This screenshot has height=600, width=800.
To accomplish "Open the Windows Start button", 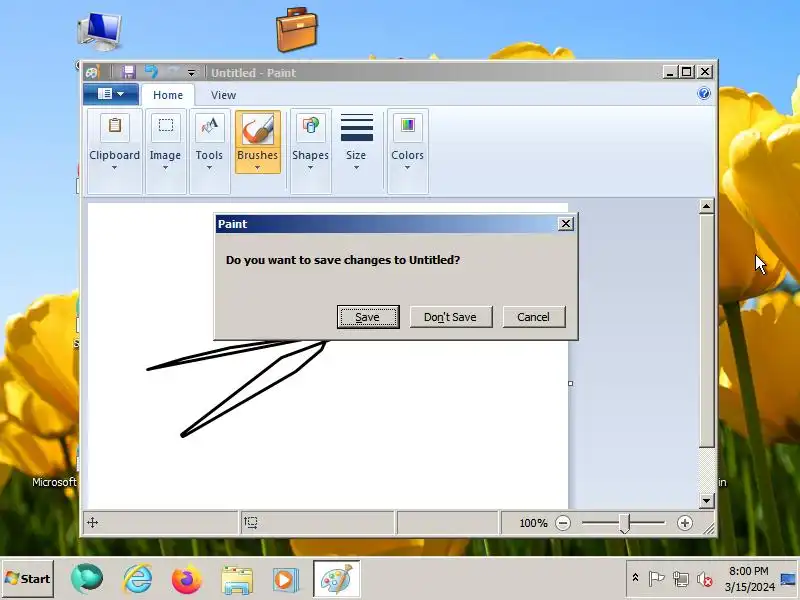I will point(28,579).
